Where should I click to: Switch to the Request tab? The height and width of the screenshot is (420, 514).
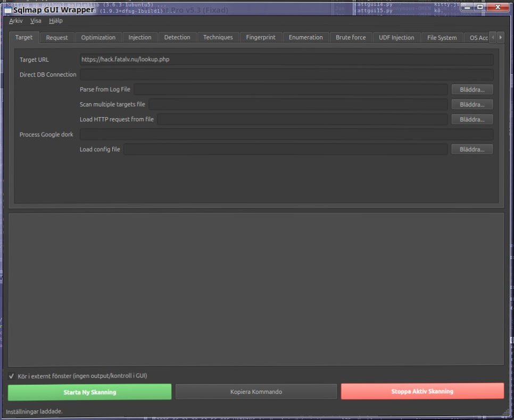tap(56, 37)
